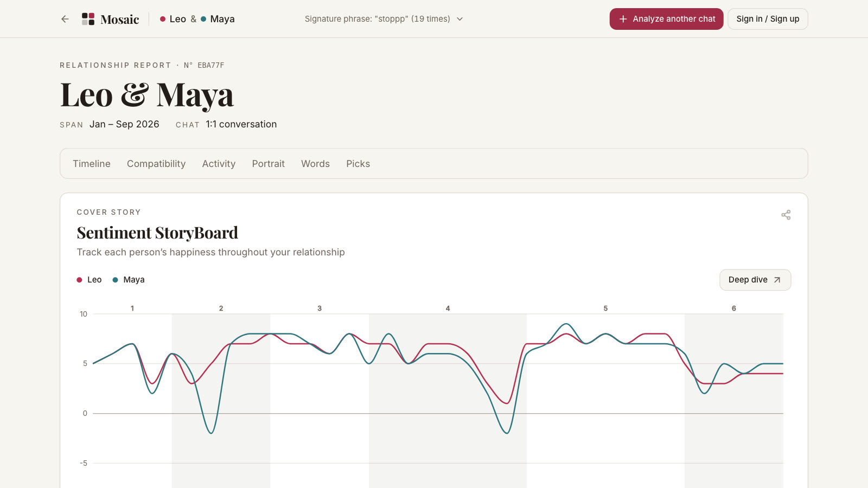Click the back arrow icon
This screenshot has height=488, width=868.
pyautogui.click(x=65, y=19)
